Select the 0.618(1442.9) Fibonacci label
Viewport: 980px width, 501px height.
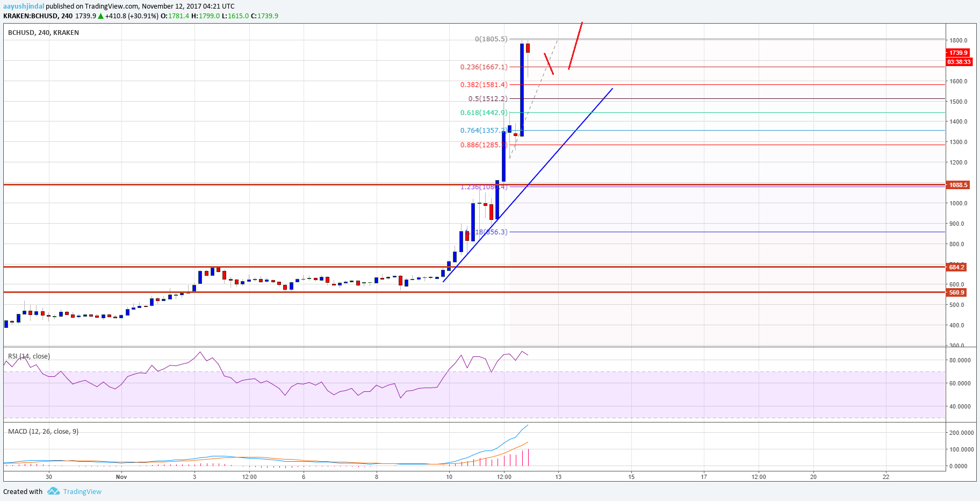(484, 113)
